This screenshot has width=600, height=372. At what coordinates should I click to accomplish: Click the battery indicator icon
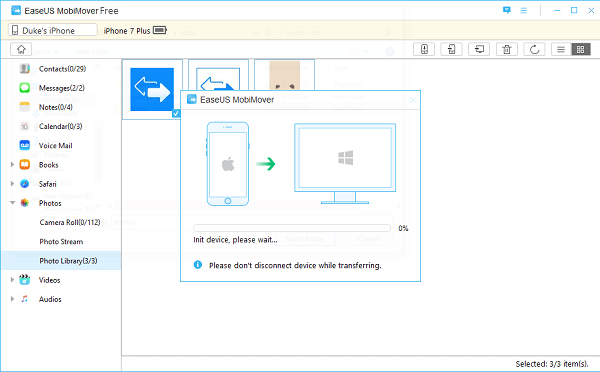coord(160,30)
